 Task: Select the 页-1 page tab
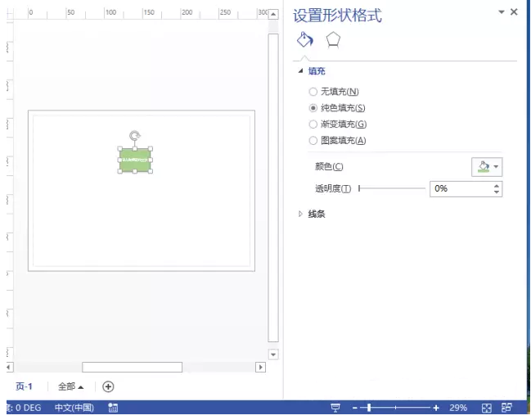(25, 386)
